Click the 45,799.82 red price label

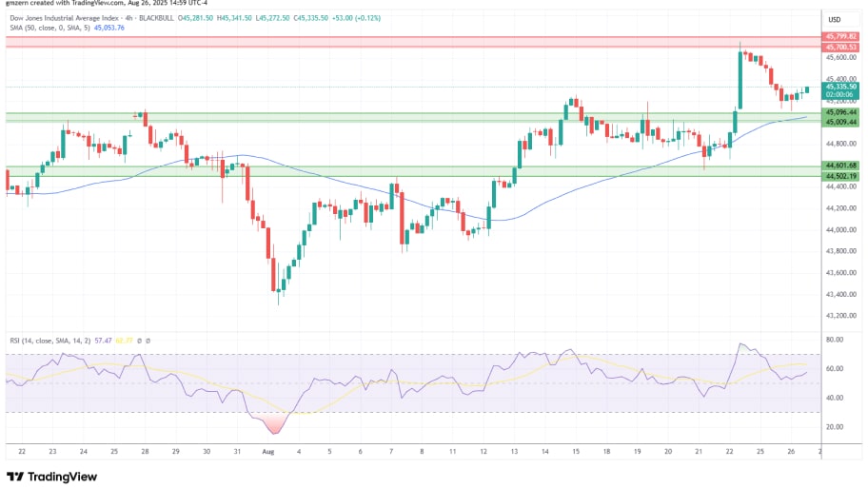(x=840, y=36)
